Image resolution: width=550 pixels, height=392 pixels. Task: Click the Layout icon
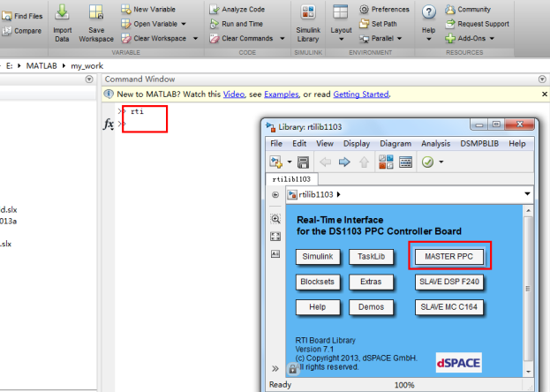point(341,12)
